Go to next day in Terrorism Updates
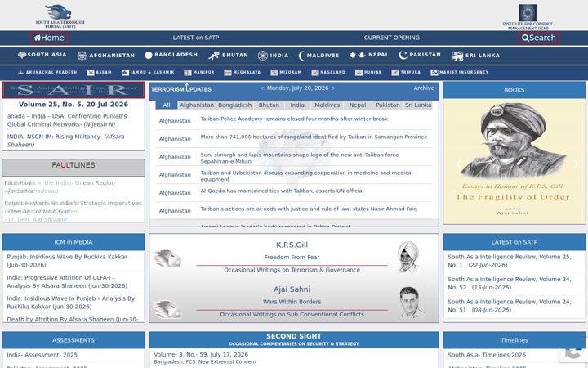 coord(333,88)
